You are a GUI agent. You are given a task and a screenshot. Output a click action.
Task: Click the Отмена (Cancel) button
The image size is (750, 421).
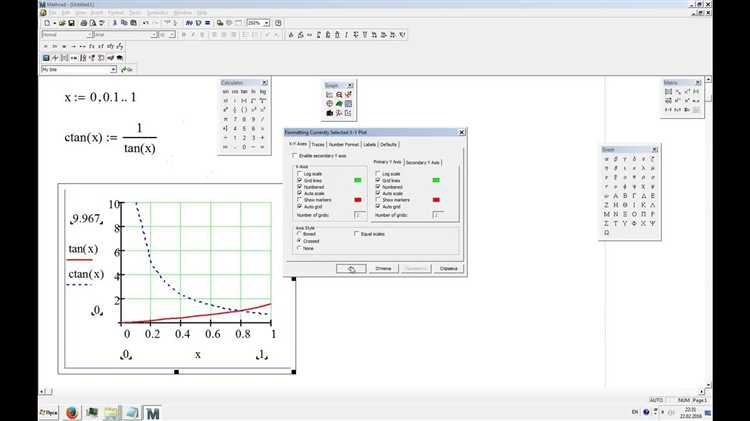pos(384,269)
